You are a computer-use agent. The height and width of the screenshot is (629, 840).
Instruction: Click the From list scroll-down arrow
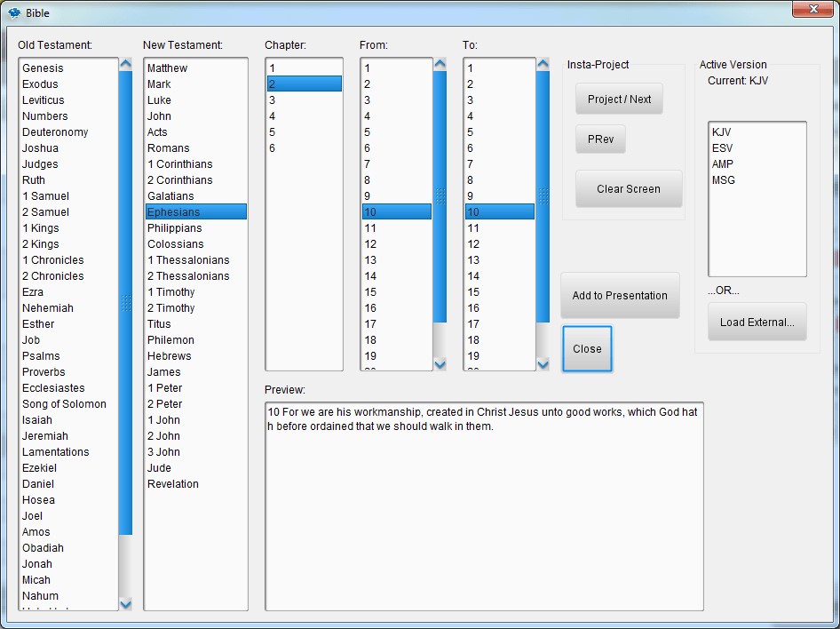click(x=440, y=363)
